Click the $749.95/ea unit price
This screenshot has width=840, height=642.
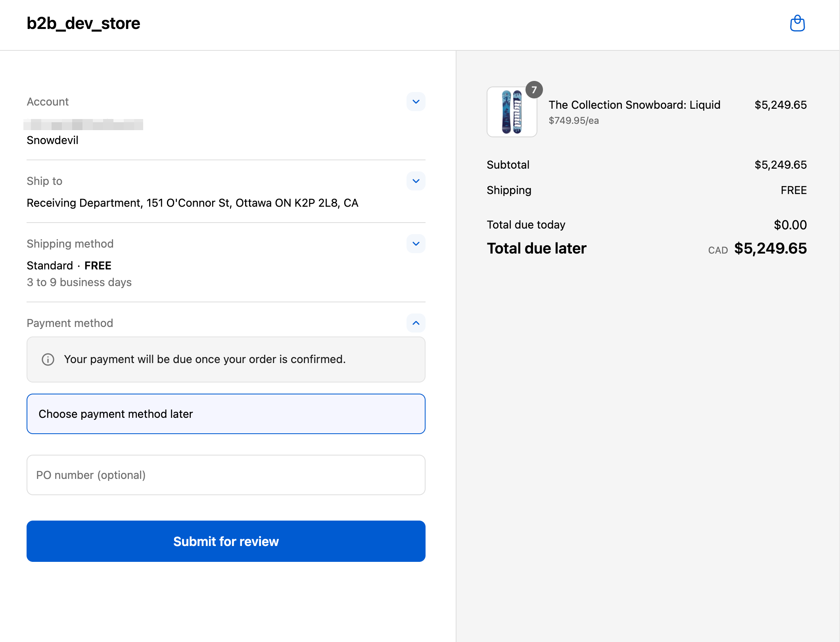pyautogui.click(x=574, y=121)
